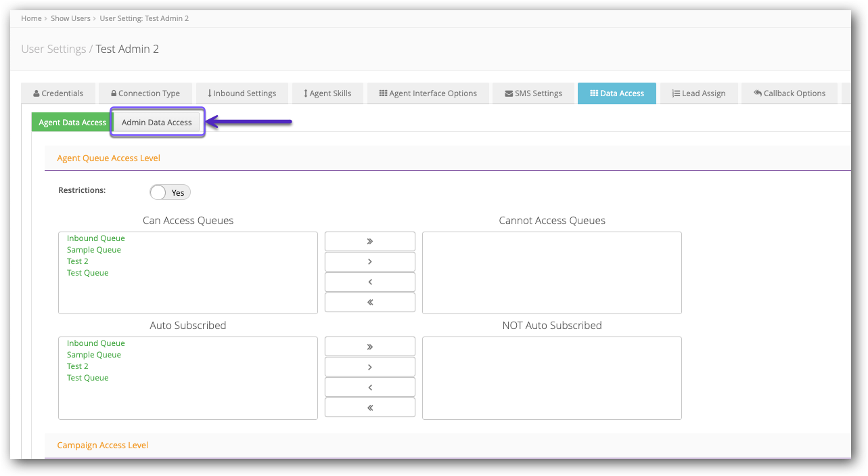Select Inbound Queue in Can Access Queues

pos(95,238)
